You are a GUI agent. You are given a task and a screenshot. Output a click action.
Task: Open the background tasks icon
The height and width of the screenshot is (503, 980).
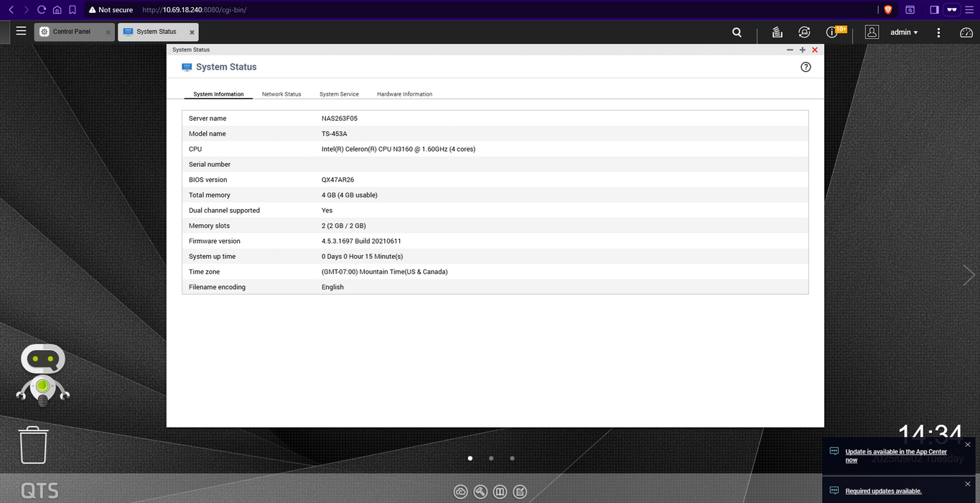[x=777, y=32]
